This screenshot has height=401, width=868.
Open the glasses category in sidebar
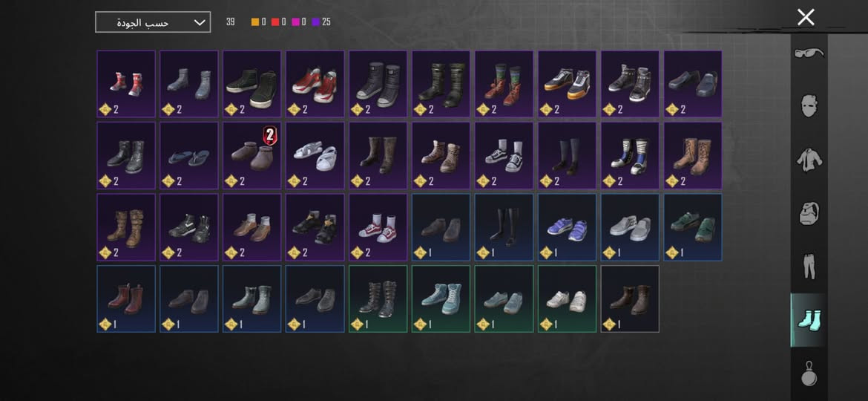[809, 53]
